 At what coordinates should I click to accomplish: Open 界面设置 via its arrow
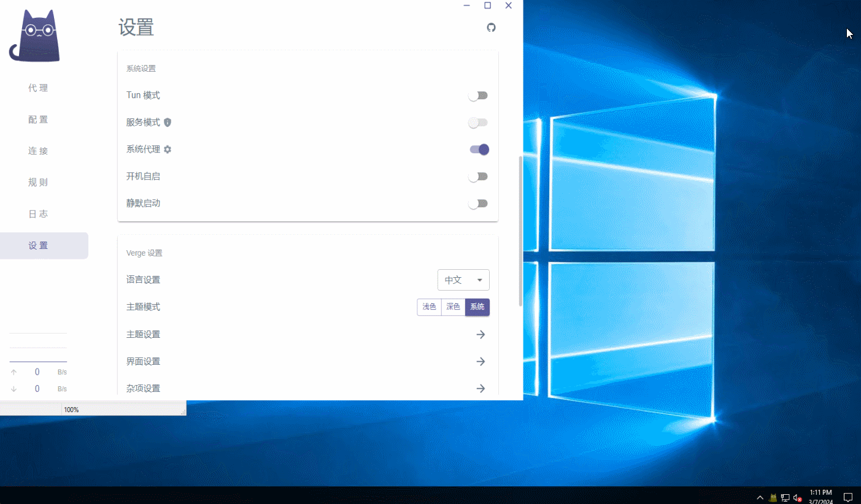point(481,362)
